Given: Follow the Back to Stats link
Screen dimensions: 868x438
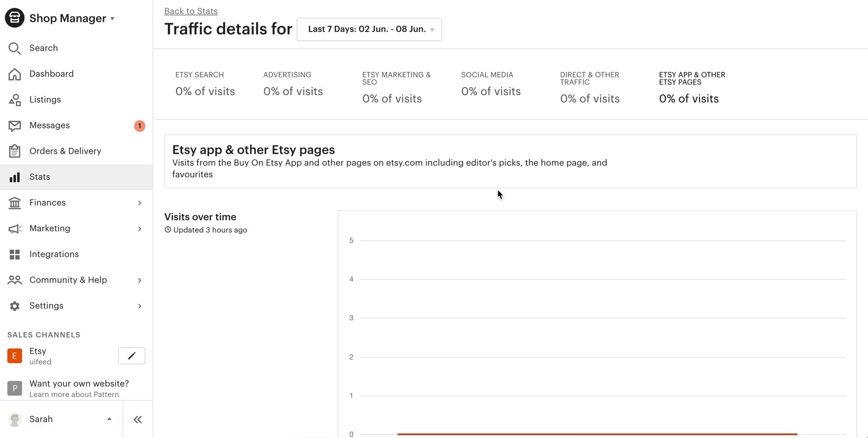Looking at the screenshot, I should pyautogui.click(x=191, y=11).
